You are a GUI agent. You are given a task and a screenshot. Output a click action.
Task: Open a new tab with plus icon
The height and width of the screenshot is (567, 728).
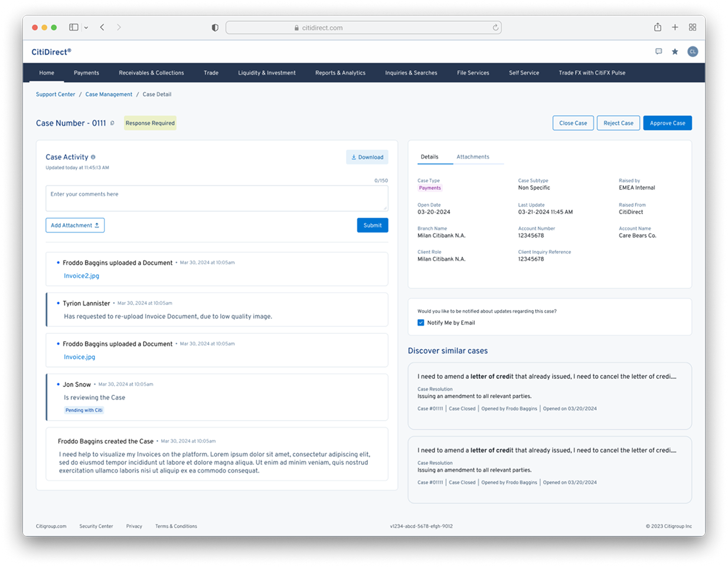(x=675, y=27)
